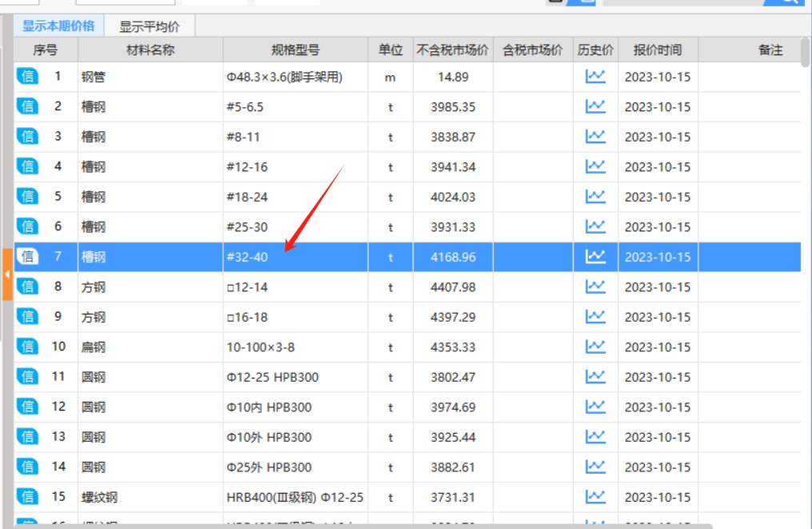Open the 信 icon for row 8 方钢 □12-14
The width and height of the screenshot is (812, 529).
(27, 287)
